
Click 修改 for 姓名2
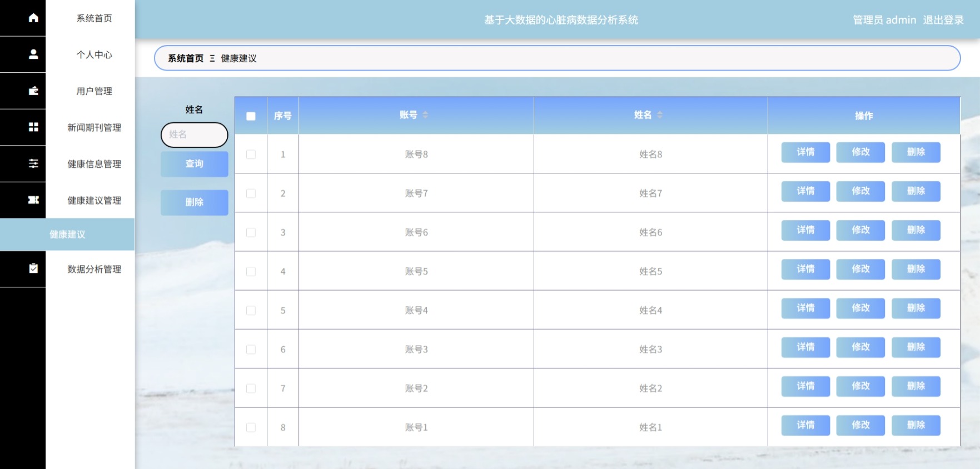pos(860,386)
